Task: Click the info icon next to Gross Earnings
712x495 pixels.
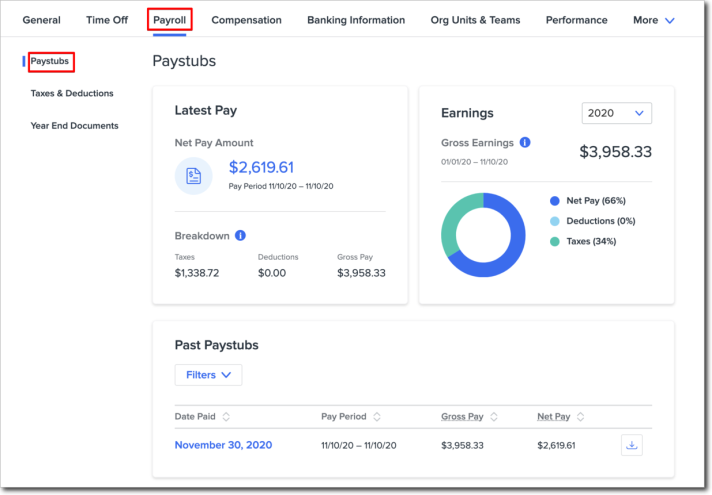Action: 525,143
